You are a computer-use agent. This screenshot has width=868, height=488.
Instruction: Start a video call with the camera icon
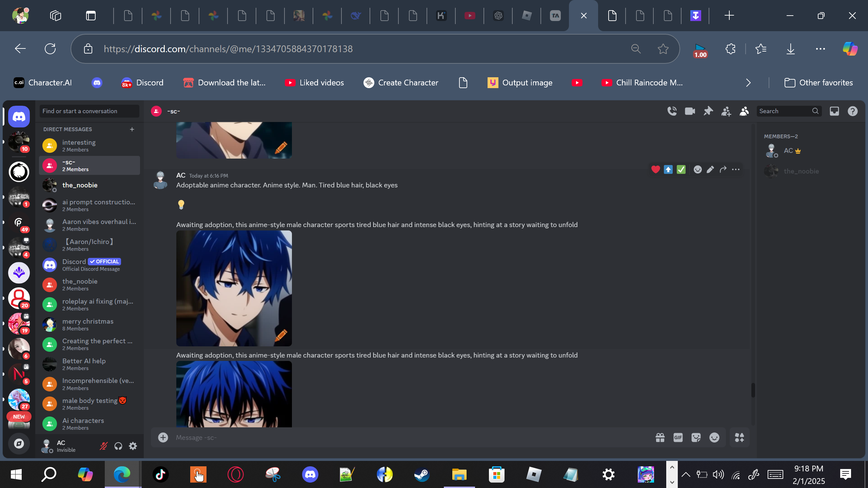coord(690,111)
